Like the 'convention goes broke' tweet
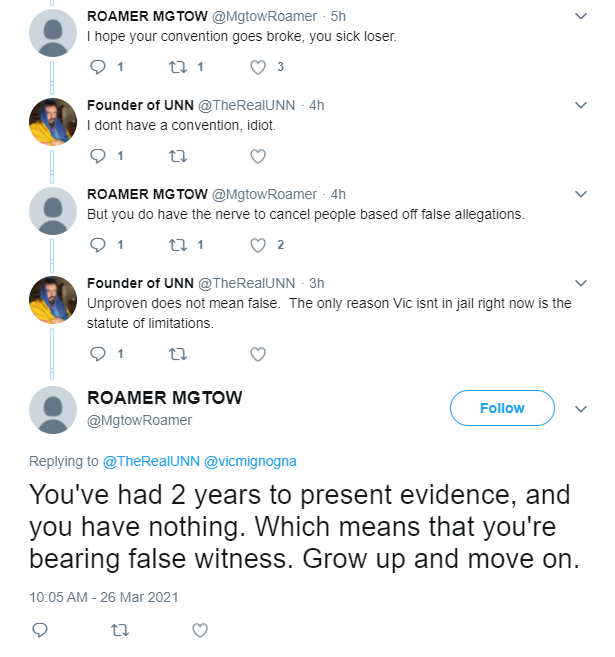This screenshot has width=615, height=657. [258, 67]
